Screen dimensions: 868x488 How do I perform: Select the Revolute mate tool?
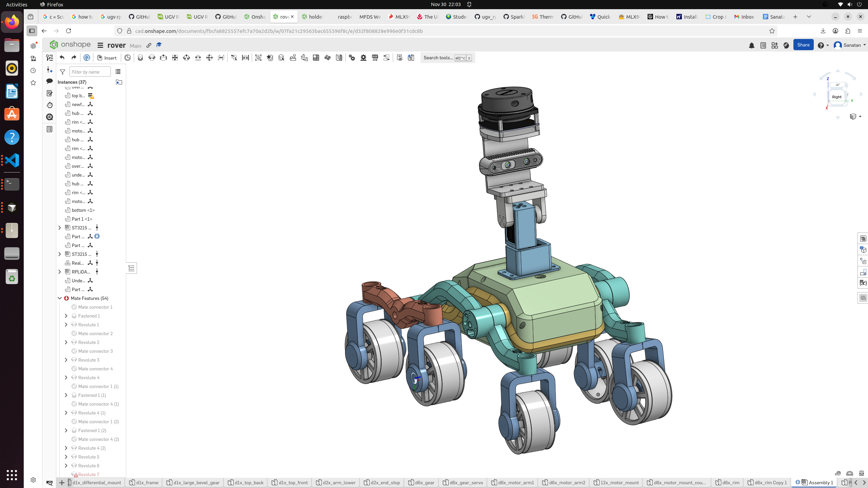click(x=152, y=58)
